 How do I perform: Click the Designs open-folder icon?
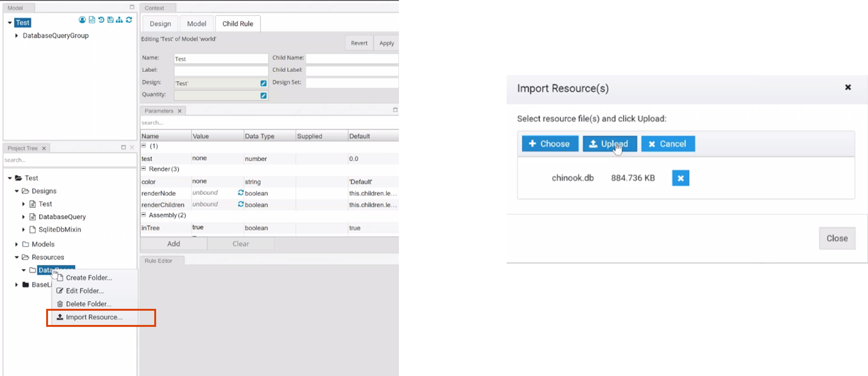(x=26, y=191)
